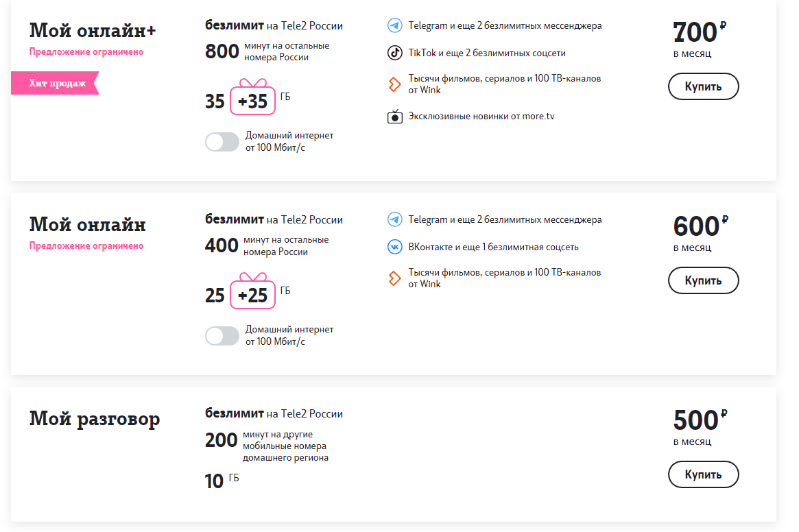Click more.tv icon in Мой онлайн+ plan
Screen dimensions: 799x532
click(x=394, y=117)
